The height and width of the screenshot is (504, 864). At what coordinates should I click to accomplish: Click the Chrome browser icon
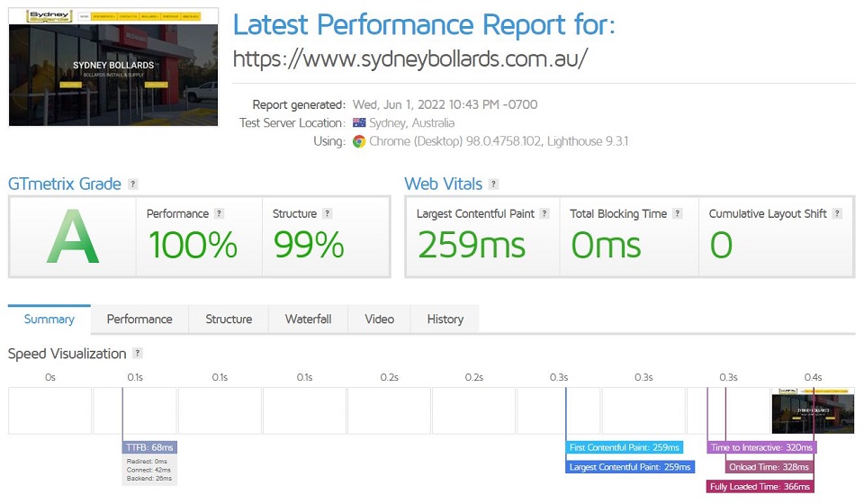(359, 141)
